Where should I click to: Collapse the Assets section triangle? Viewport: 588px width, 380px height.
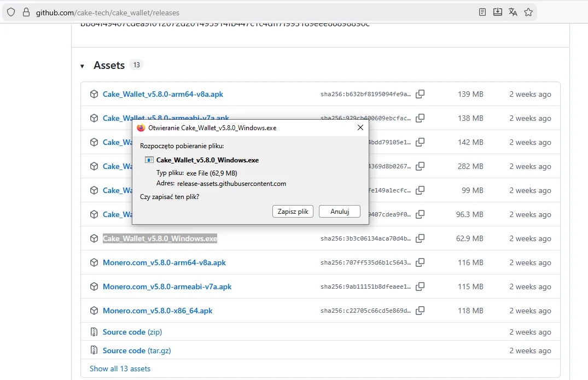click(82, 66)
